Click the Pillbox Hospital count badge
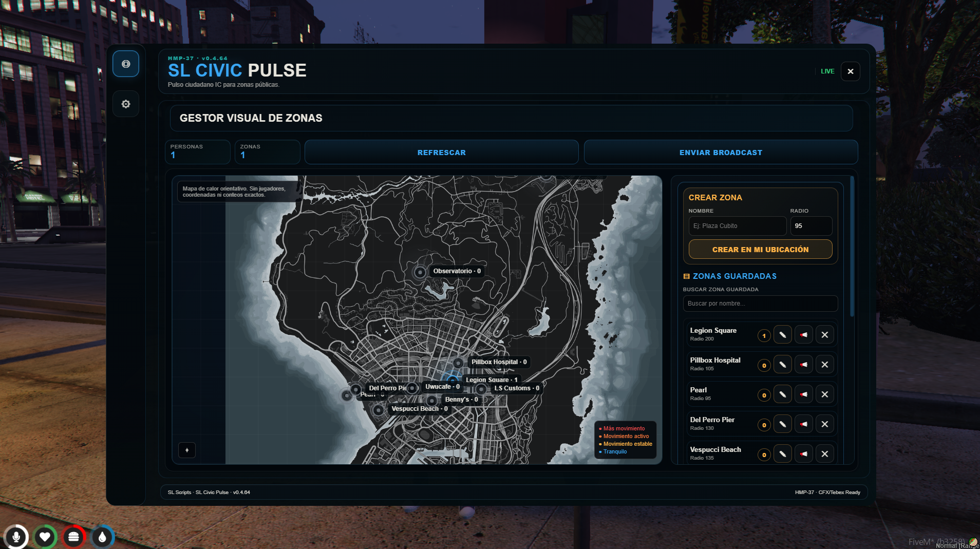This screenshot has height=549, width=980. (764, 366)
